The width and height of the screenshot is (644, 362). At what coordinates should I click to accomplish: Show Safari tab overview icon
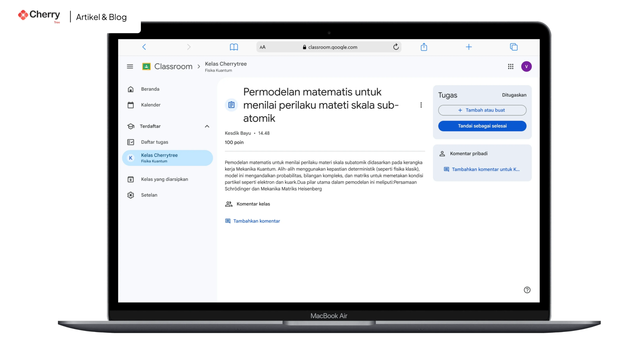[x=513, y=47]
